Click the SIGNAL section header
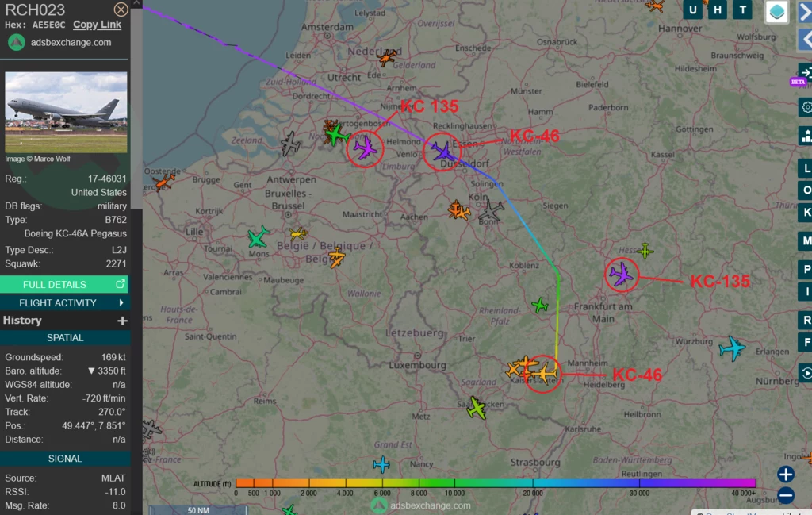812x515 pixels. [65, 459]
